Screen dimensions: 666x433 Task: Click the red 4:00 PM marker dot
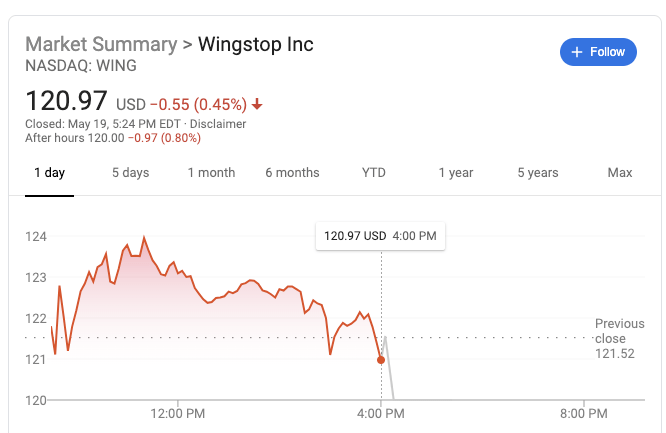(x=381, y=360)
